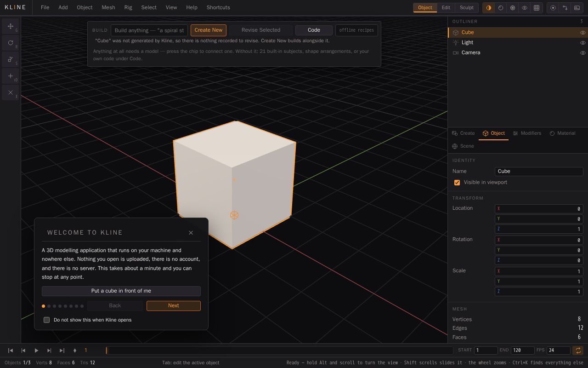The height and width of the screenshot is (368, 588).
Task: Switch to half-shaded solid viewport shading
Action: 488,8
